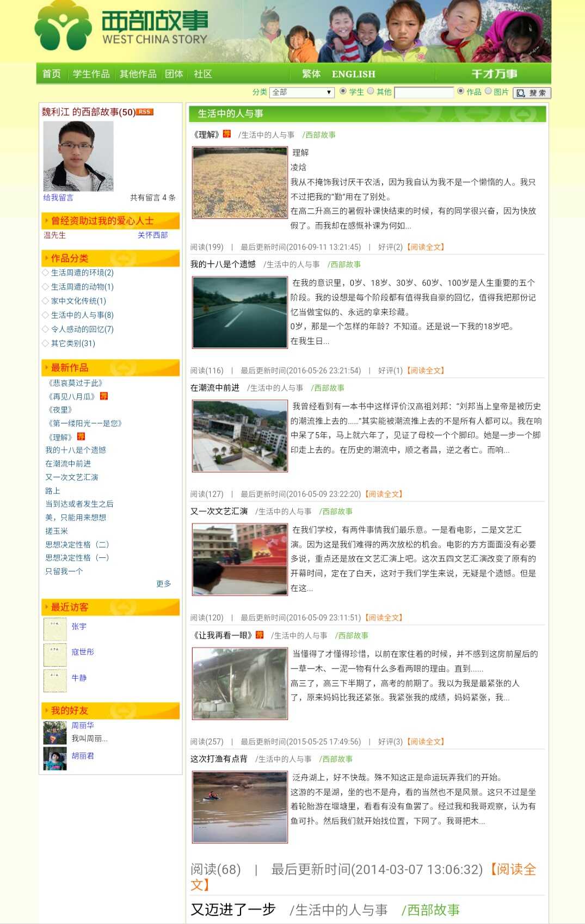Select the 其他 radio button
Screen dimensions: 585x924
[371, 91]
